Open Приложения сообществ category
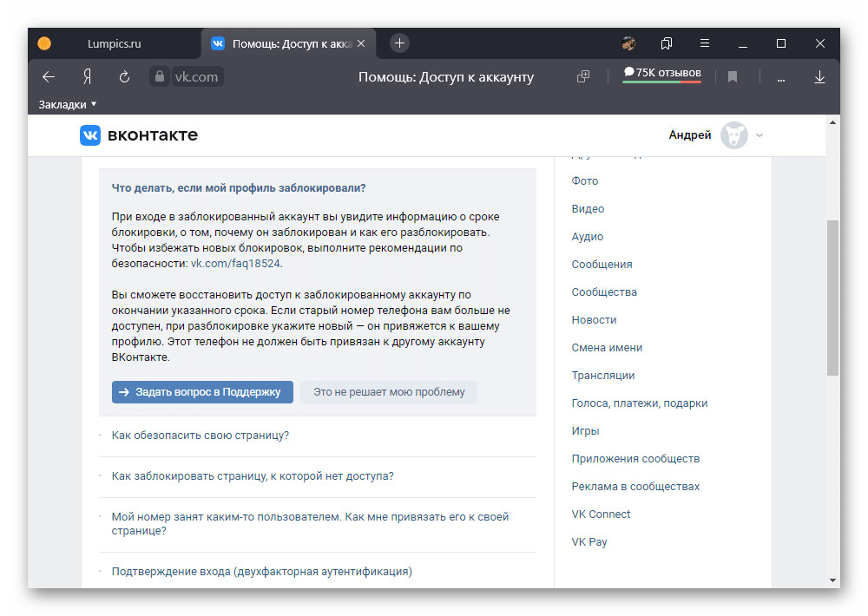The image size is (868, 616). tap(635, 459)
